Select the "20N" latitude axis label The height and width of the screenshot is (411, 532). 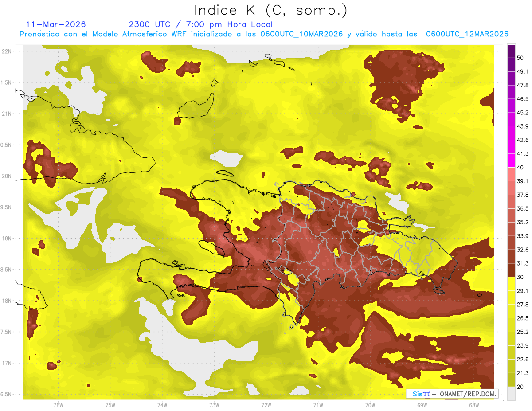pyautogui.click(x=7, y=176)
